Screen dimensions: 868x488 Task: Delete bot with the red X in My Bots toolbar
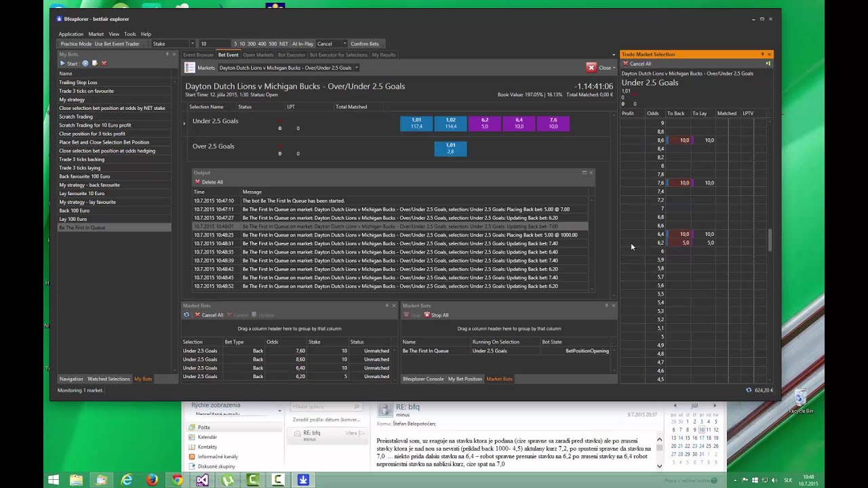[104, 63]
